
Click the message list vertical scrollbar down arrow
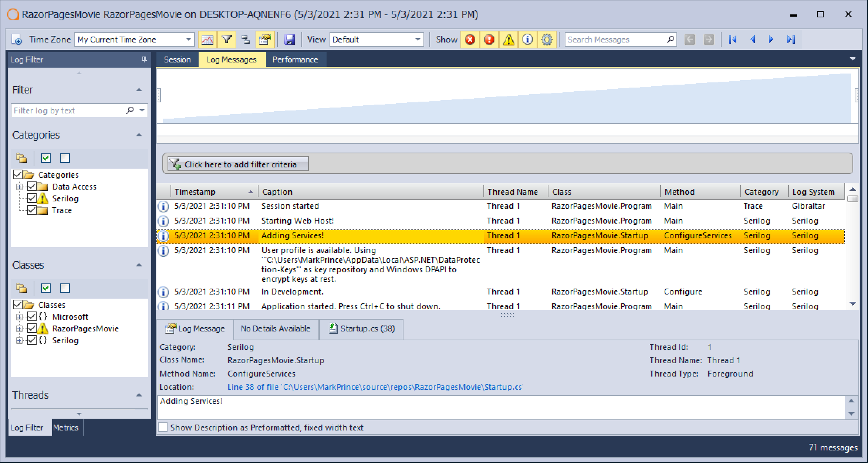(x=853, y=304)
